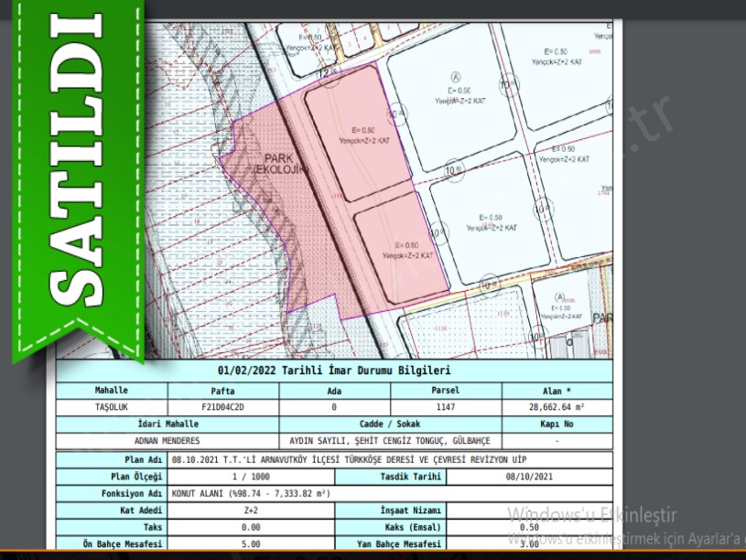
Task: Select the Pafta value F21D04C2D
Action: [222, 407]
